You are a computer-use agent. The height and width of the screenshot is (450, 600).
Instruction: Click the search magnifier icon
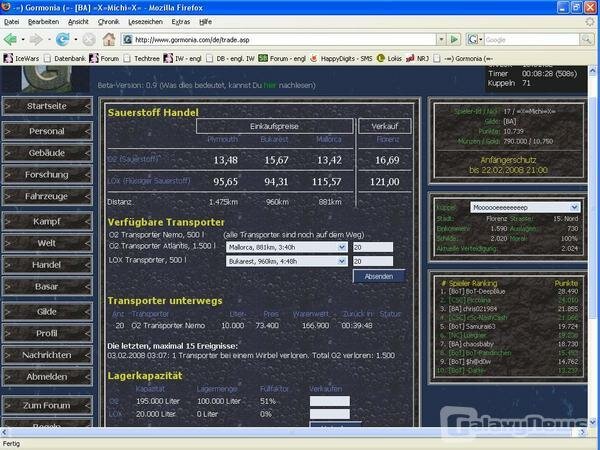point(584,39)
